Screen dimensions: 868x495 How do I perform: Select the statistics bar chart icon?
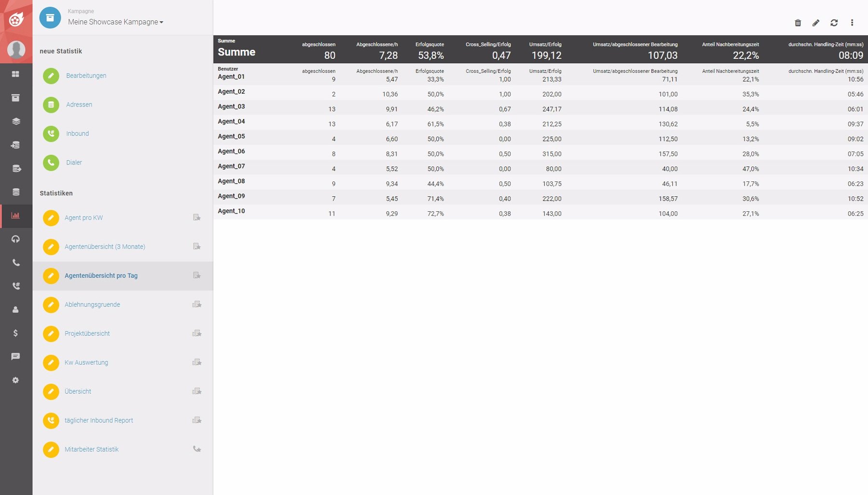pyautogui.click(x=15, y=216)
